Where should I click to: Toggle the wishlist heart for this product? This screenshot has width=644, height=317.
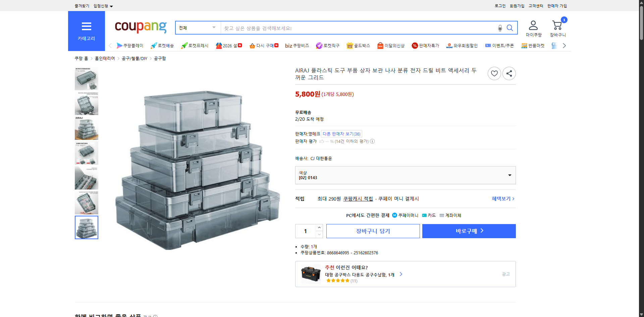pos(494,73)
